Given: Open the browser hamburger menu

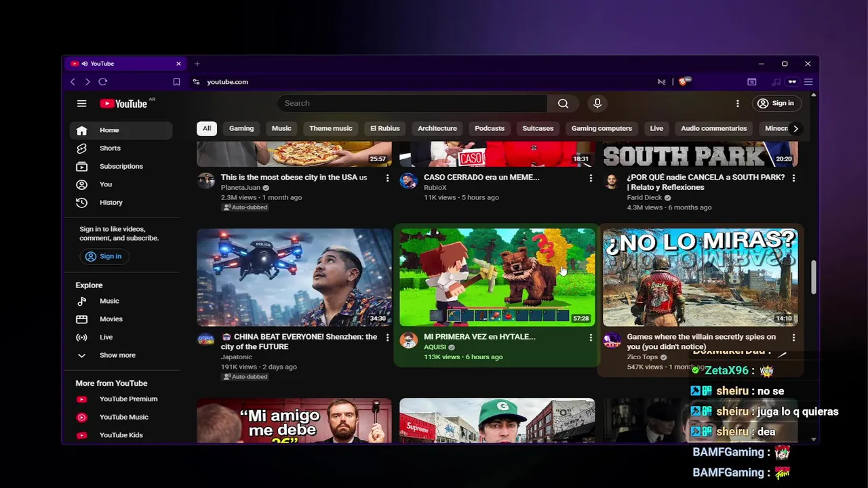Looking at the screenshot, I should pyautogui.click(x=808, y=82).
